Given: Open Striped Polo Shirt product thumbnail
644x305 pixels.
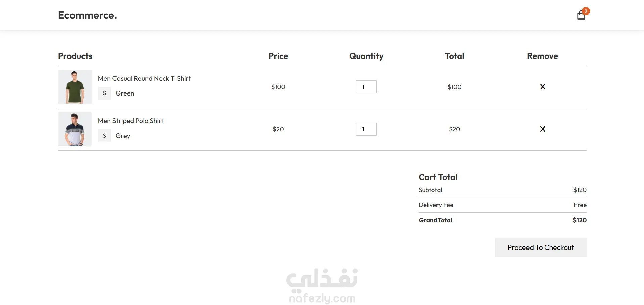Looking at the screenshot, I should [75, 129].
